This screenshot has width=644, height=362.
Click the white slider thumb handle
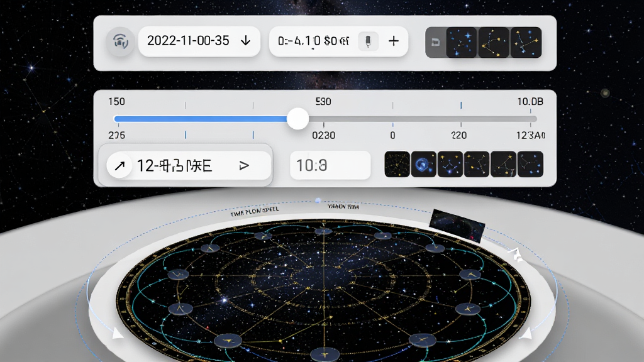click(297, 119)
